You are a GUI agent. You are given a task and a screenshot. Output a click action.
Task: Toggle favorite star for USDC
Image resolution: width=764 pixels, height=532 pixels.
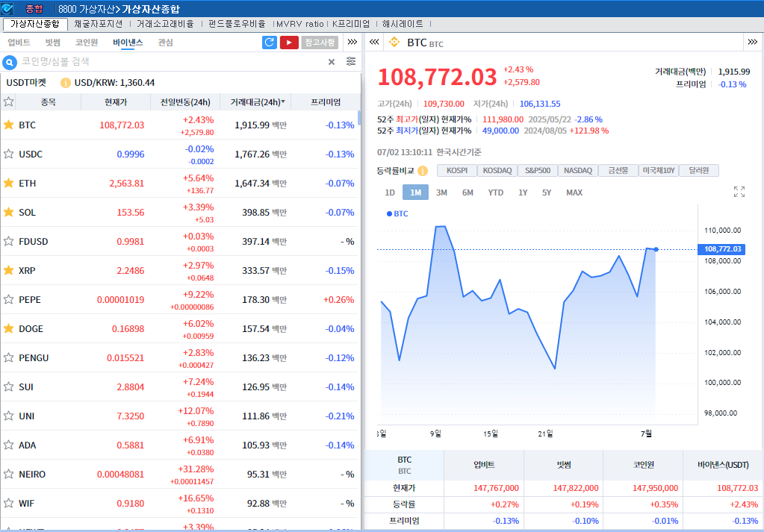(x=9, y=154)
